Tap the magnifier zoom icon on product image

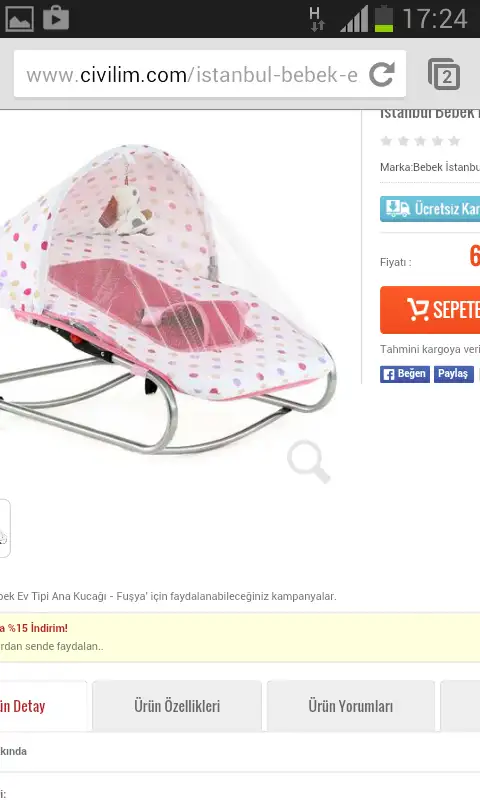[309, 461]
